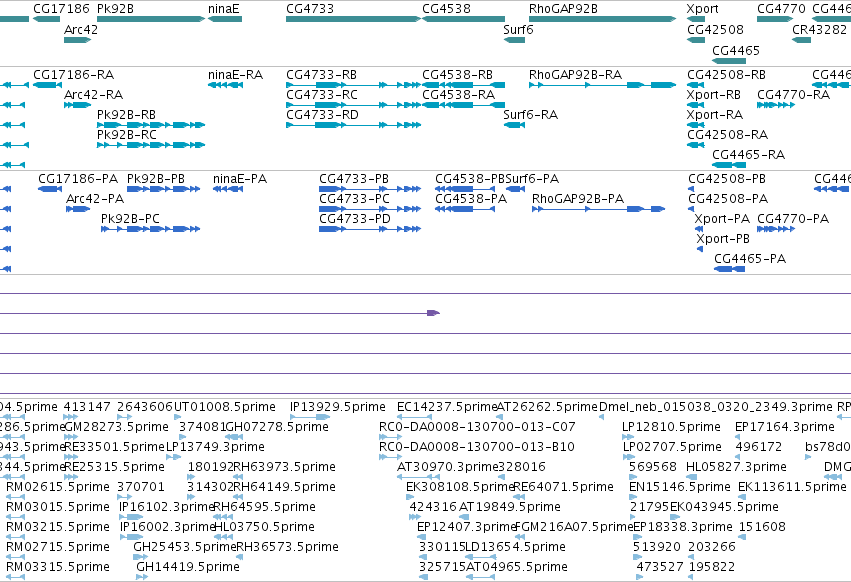Open the RhoGAP92B-RA transcript label

click(575, 74)
